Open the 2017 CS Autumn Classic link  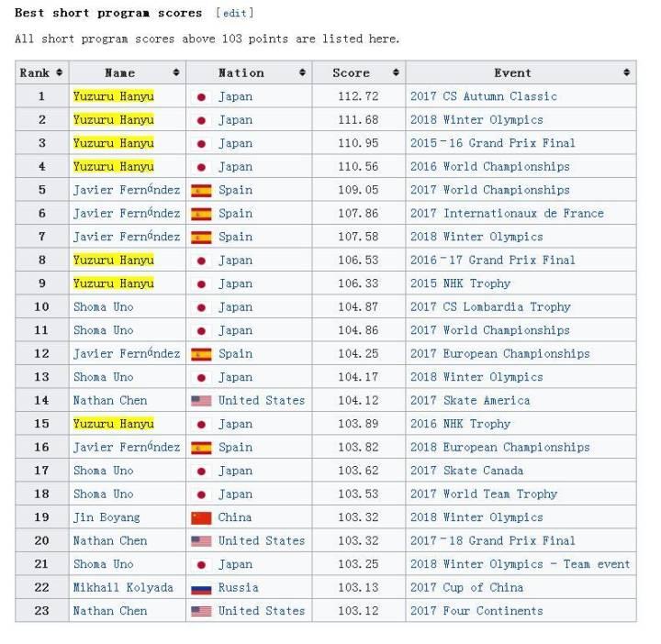coord(483,96)
